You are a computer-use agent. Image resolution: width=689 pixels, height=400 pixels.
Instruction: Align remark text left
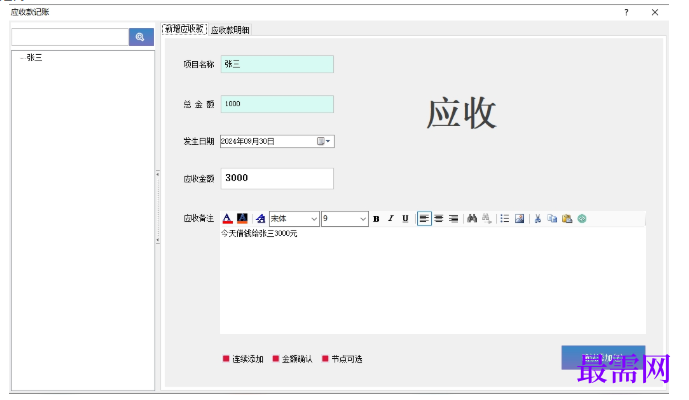point(424,218)
